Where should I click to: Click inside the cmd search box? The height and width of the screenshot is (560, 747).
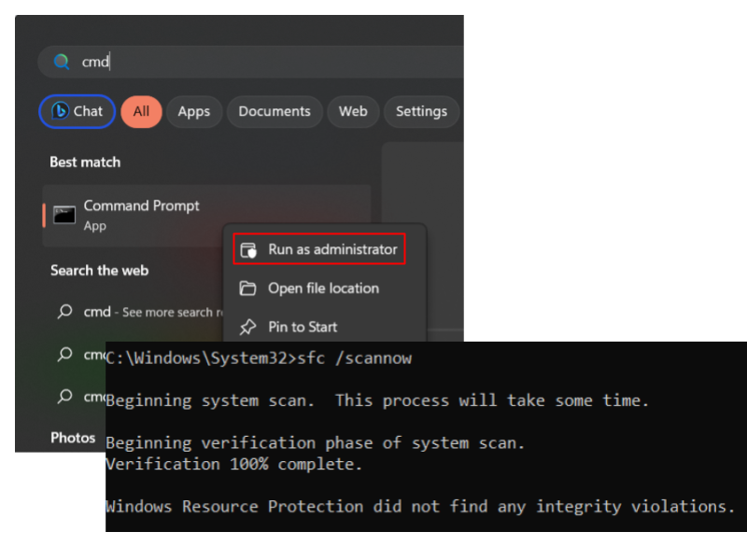tap(250, 62)
